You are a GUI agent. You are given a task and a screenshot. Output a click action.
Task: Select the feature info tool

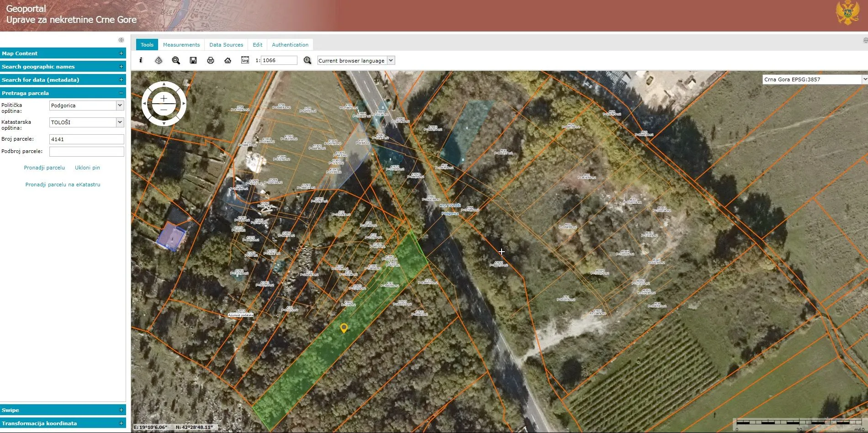click(141, 60)
